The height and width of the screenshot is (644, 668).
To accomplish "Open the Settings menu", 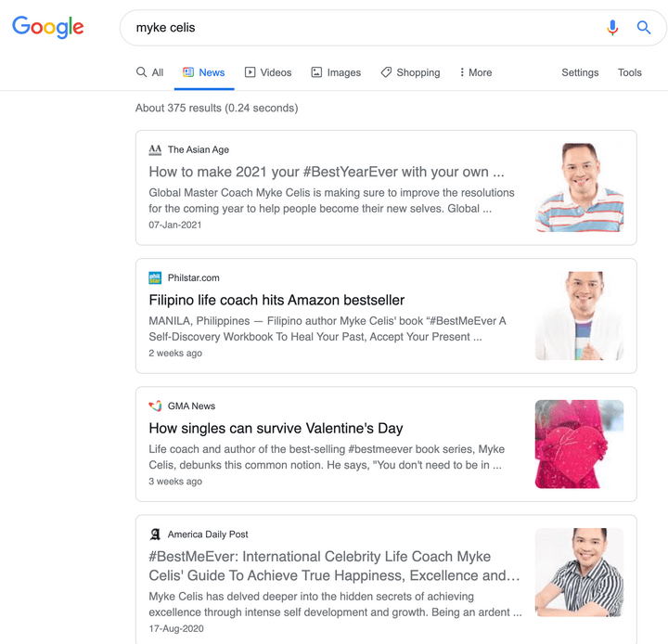I will pyautogui.click(x=580, y=72).
